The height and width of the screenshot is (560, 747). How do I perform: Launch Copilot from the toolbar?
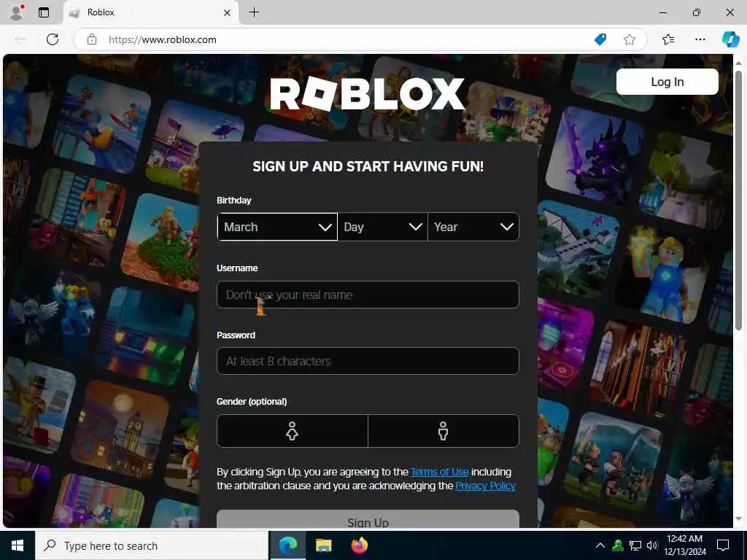coord(729,39)
